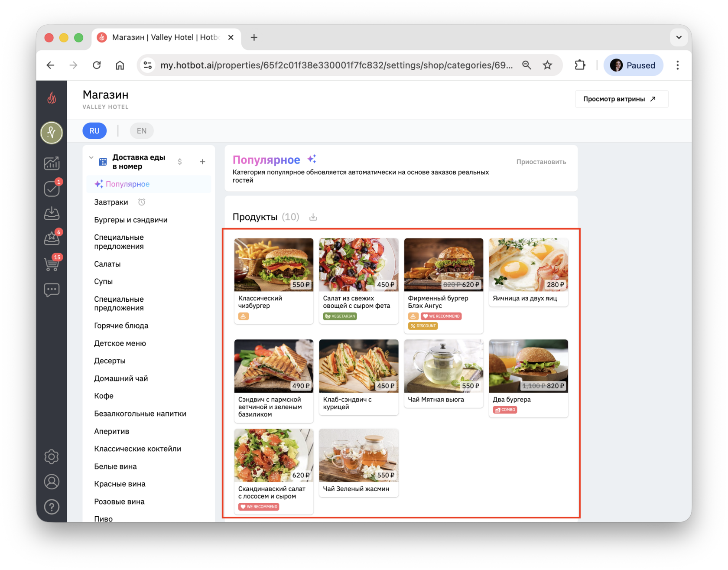Open the Valley Hotel property avatar
This screenshot has width=728, height=570.
click(x=52, y=133)
